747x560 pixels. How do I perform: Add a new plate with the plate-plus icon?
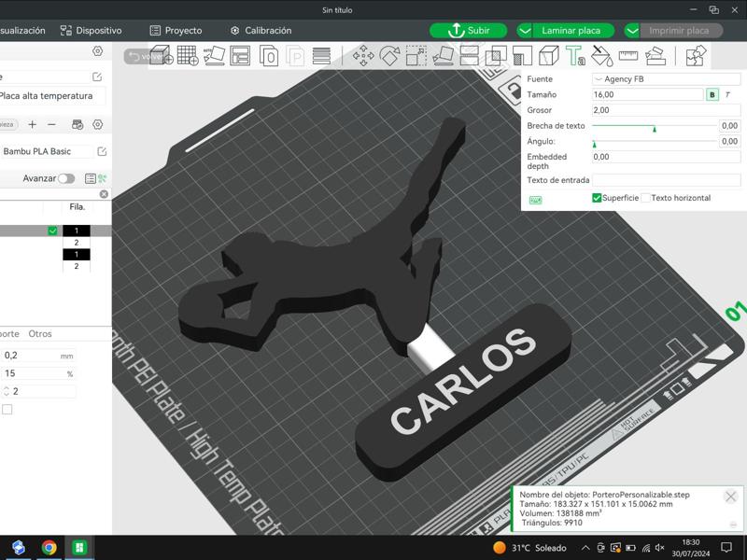pos(186,54)
